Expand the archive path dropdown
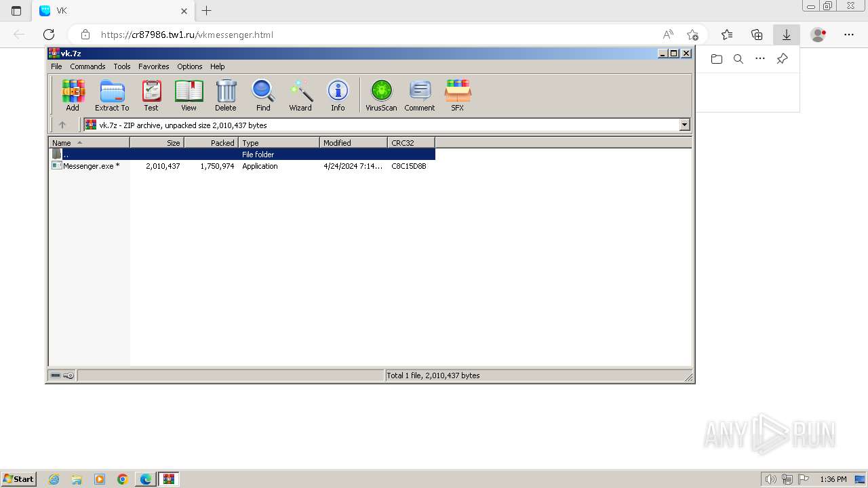This screenshot has width=868, height=488. click(684, 125)
